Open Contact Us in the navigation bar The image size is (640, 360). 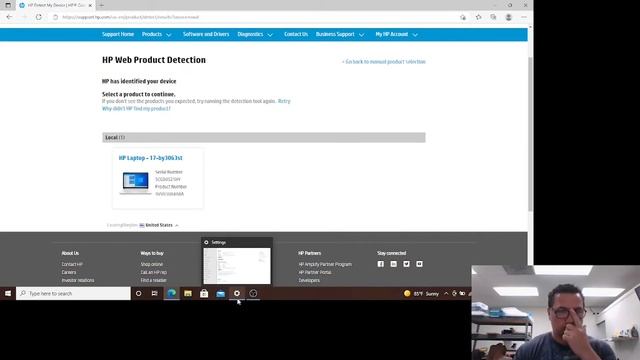[x=296, y=34]
